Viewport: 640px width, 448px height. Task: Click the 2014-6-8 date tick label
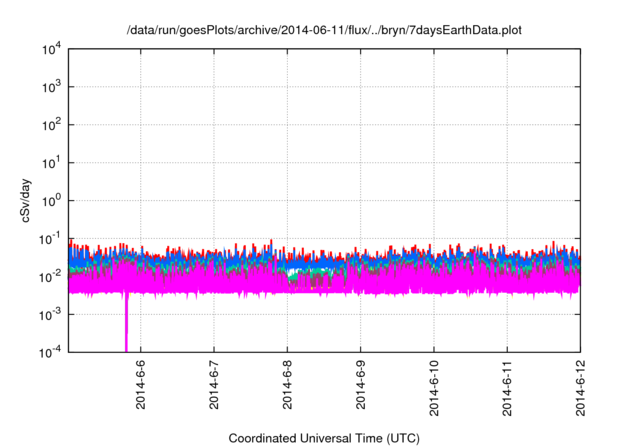click(x=287, y=384)
